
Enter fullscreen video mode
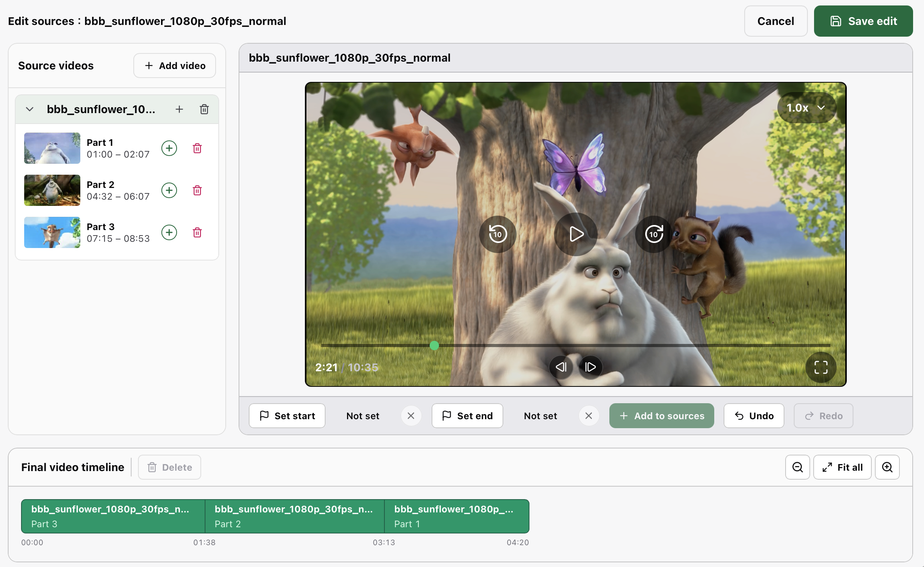(821, 367)
